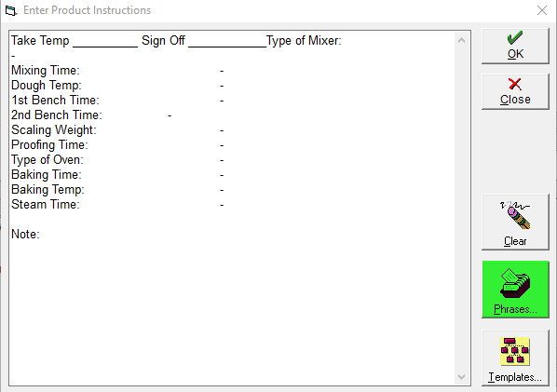Place cursor on the Sign Off blank line

pos(227,41)
